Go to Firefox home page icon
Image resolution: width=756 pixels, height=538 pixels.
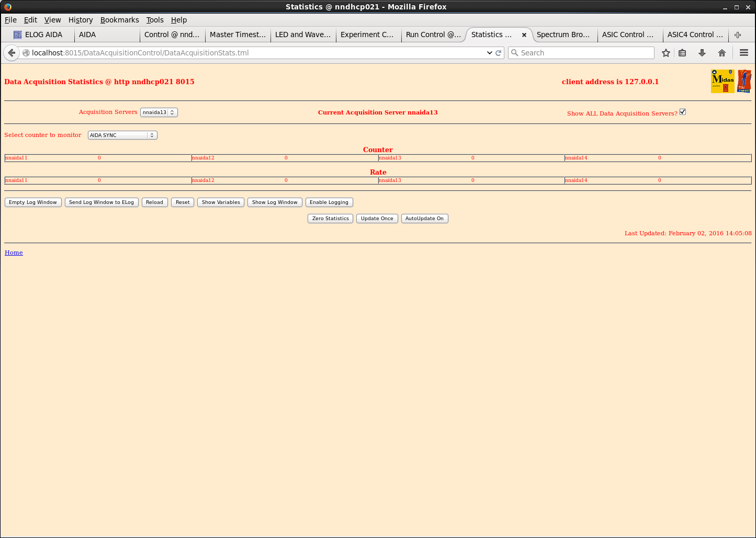coord(722,53)
